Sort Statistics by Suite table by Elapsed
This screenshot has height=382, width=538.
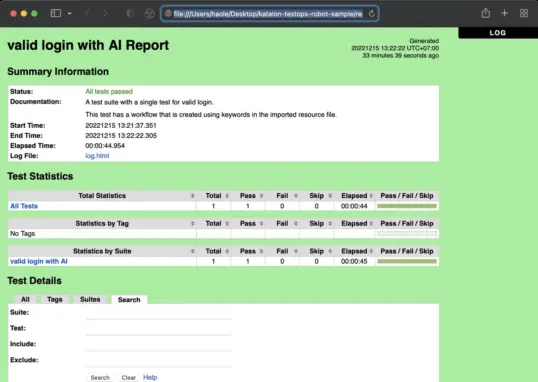pos(354,251)
